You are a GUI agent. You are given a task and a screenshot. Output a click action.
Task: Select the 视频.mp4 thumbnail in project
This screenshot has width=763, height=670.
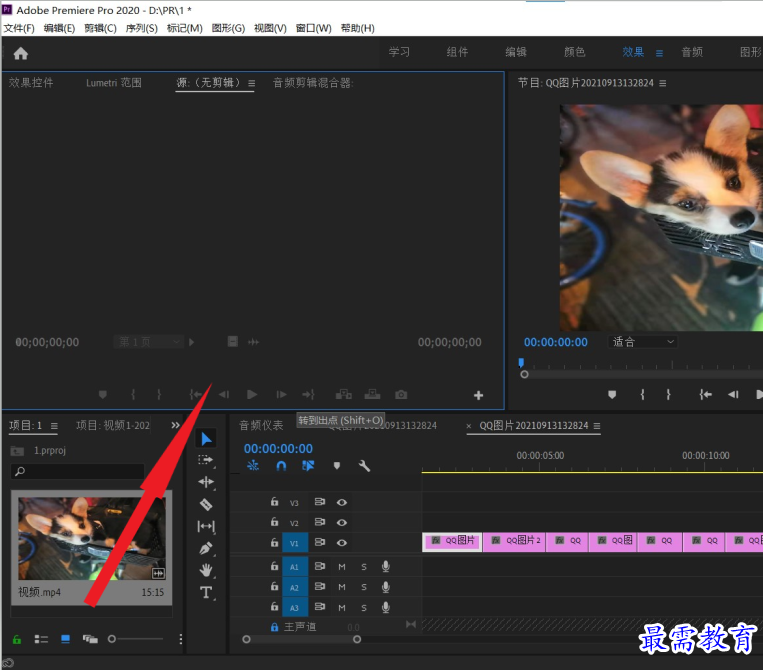91,538
